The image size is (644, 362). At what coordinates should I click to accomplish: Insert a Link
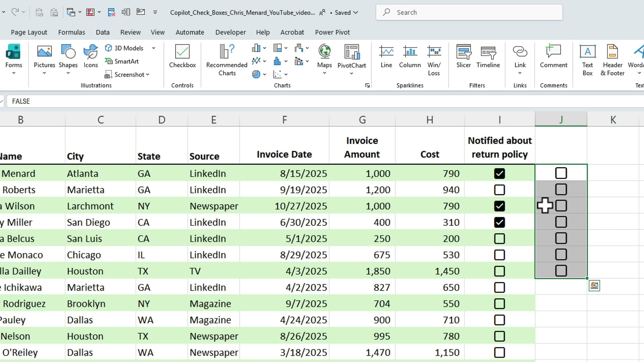click(x=520, y=56)
